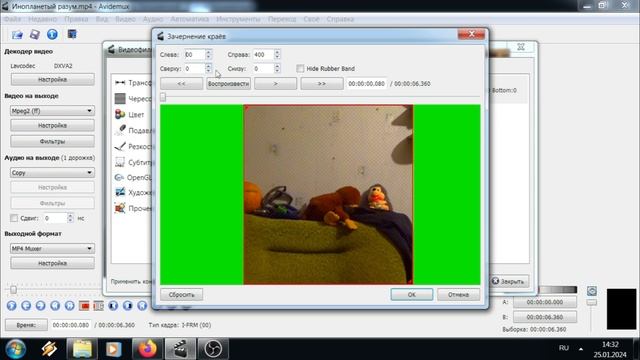Click the go to first frame icon

coord(142,305)
